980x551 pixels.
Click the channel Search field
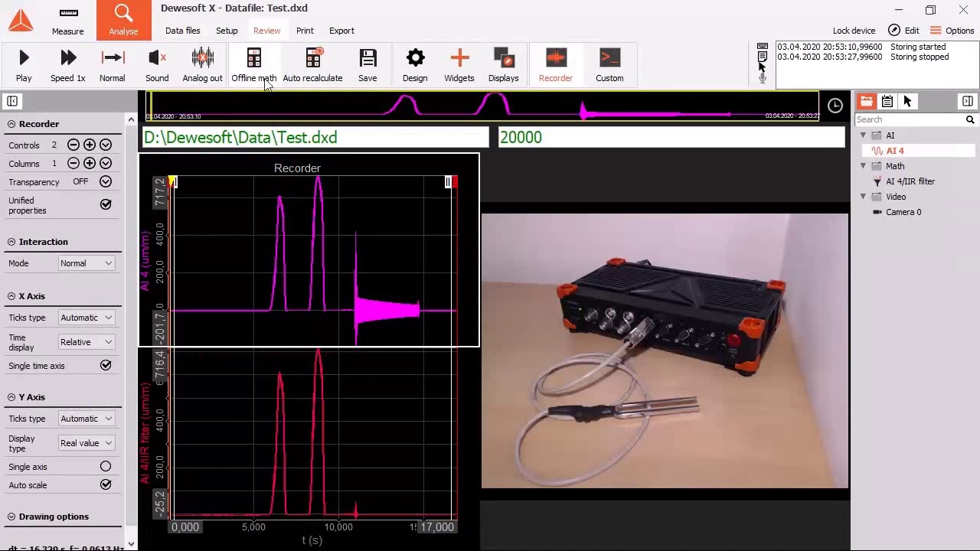click(909, 119)
